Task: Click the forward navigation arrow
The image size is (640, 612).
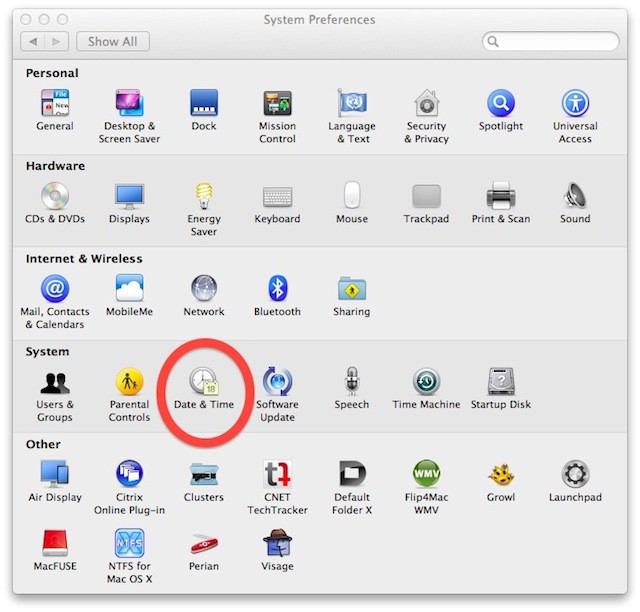Action: click(x=58, y=42)
